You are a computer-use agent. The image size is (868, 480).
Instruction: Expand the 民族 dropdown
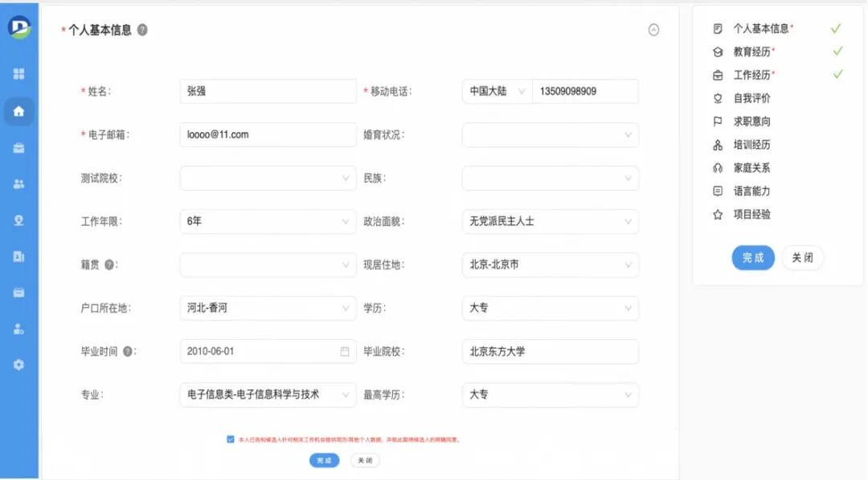tap(550, 178)
